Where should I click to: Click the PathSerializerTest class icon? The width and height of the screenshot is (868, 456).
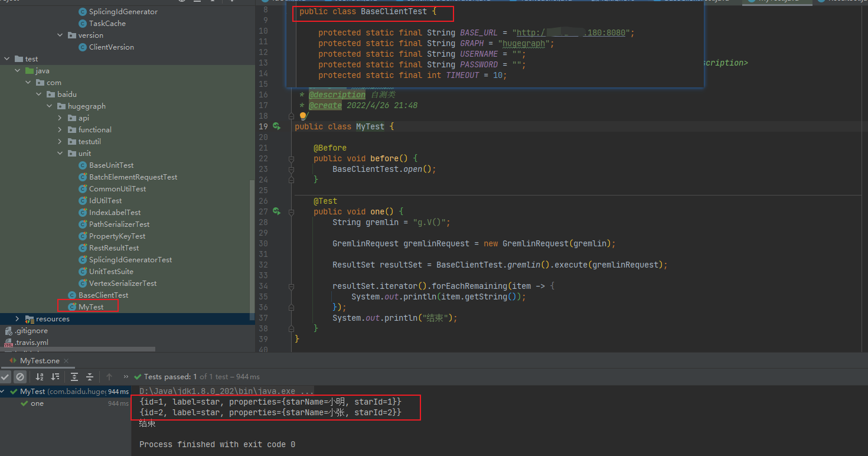[83, 224]
